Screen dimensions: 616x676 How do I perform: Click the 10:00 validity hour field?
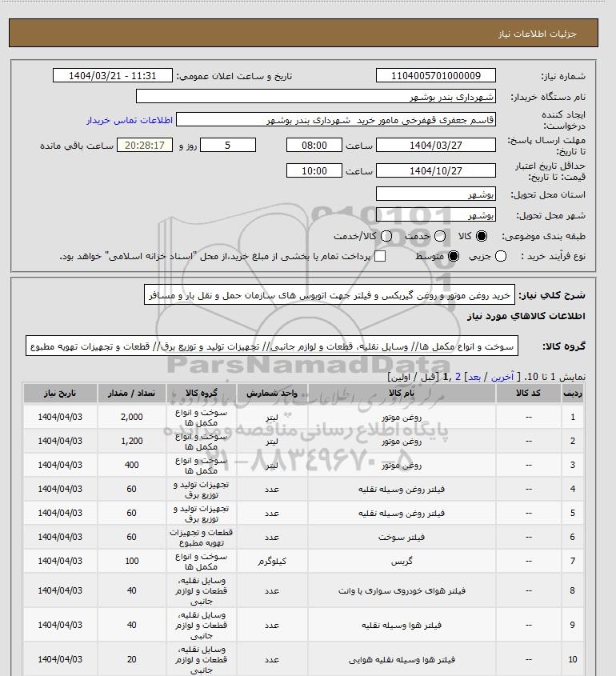click(314, 170)
